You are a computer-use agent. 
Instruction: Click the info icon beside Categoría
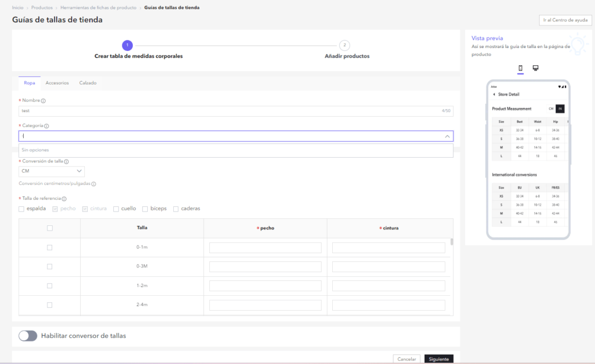click(x=46, y=126)
